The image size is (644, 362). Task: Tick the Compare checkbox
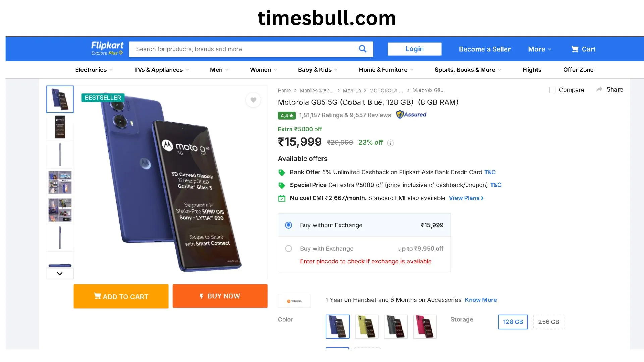pos(552,90)
